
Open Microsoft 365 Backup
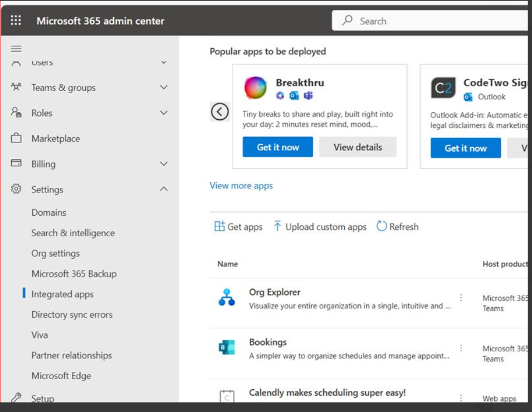[x=74, y=274]
